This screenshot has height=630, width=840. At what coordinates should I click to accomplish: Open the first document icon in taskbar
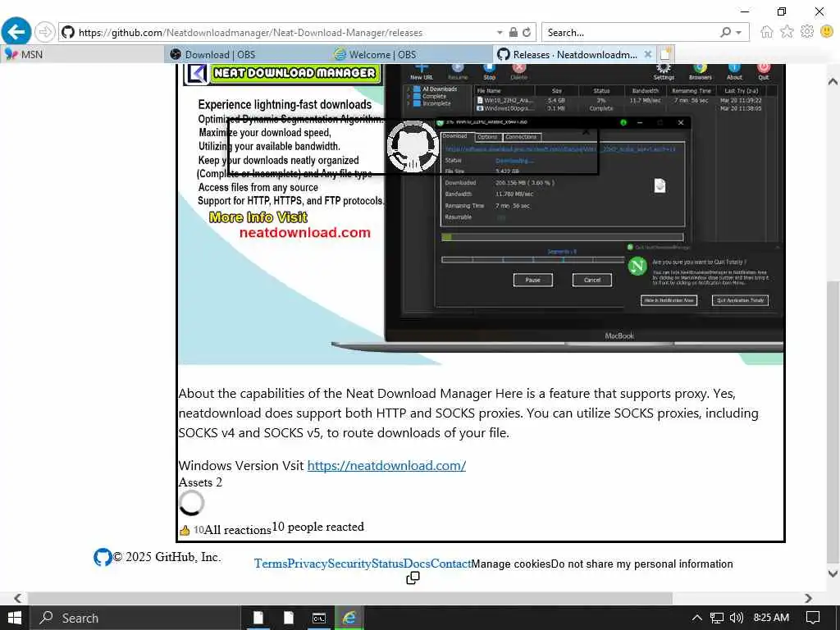click(258, 618)
